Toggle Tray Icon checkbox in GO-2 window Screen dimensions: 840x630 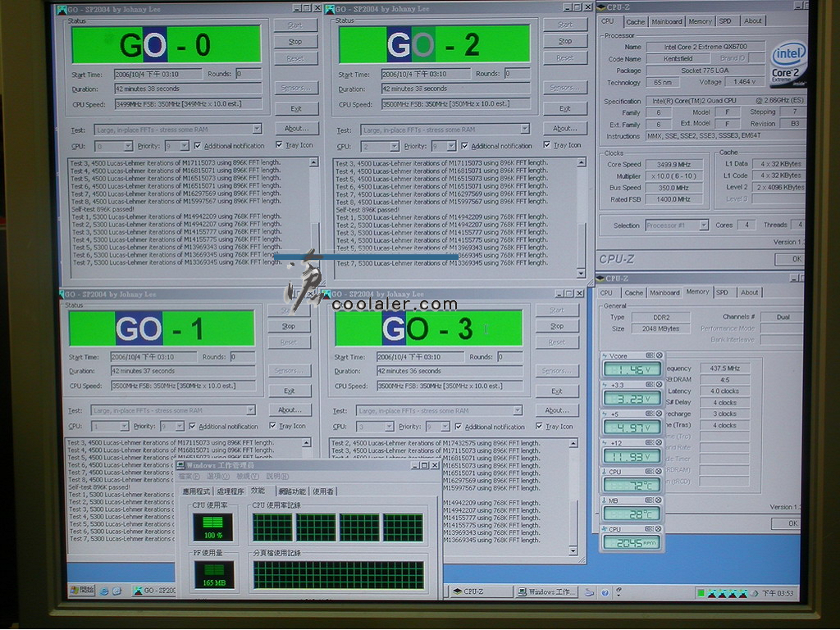547,145
